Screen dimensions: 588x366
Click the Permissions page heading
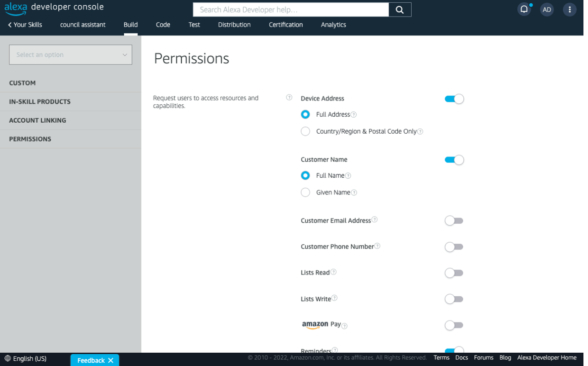(192, 58)
